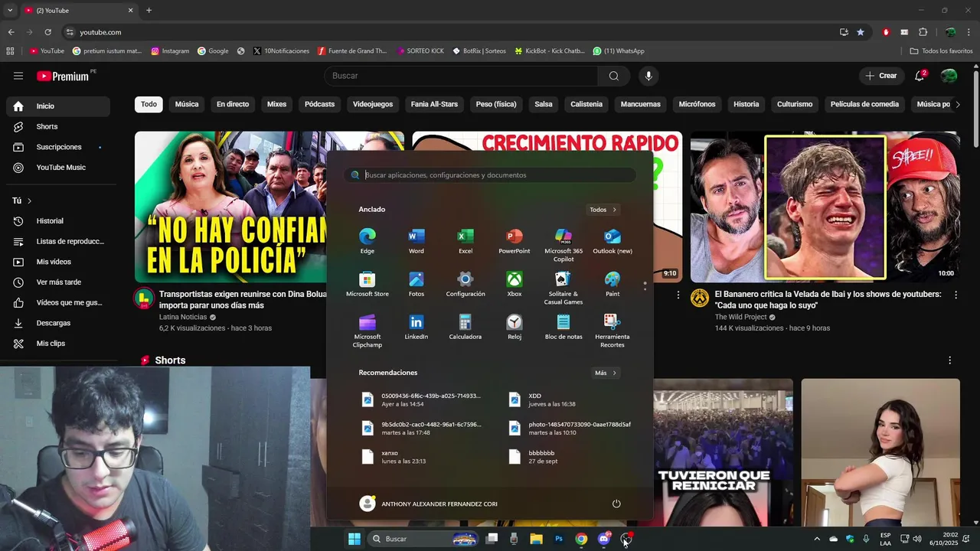Open the Bananero video thumbnail
The image size is (980, 551).
click(825, 207)
